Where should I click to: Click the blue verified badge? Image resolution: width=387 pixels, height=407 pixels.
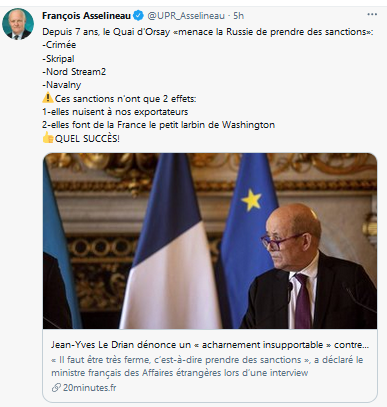[x=138, y=15]
